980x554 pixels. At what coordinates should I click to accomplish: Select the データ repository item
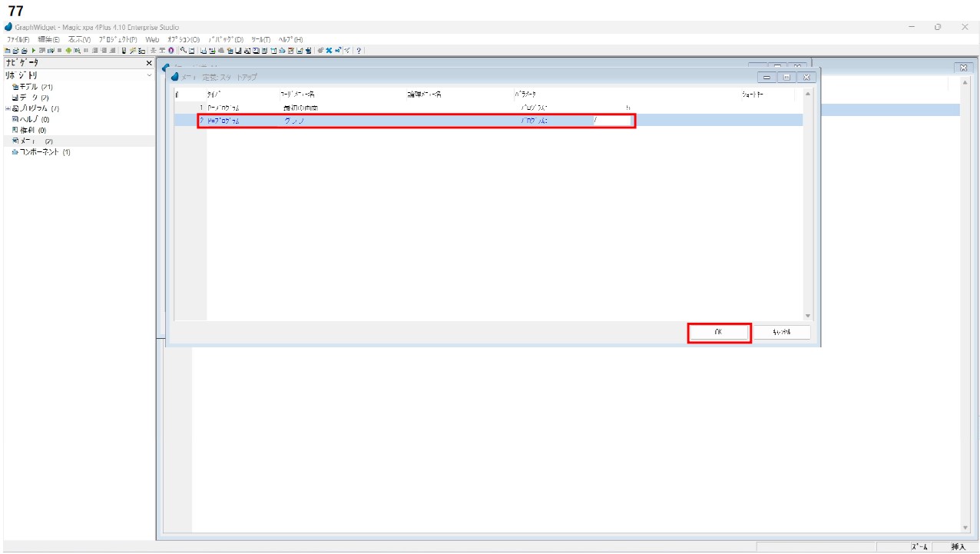[x=31, y=98]
